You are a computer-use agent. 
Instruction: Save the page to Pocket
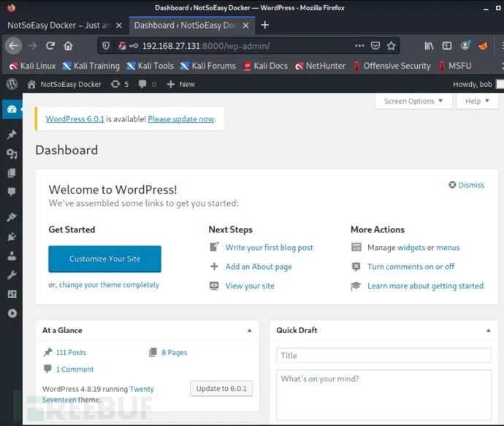click(x=375, y=46)
